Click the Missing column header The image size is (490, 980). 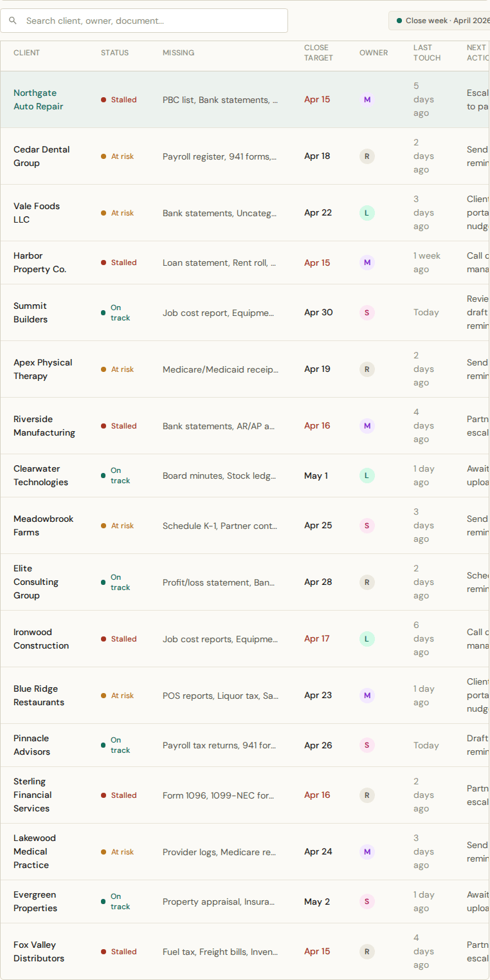pos(178,53)
